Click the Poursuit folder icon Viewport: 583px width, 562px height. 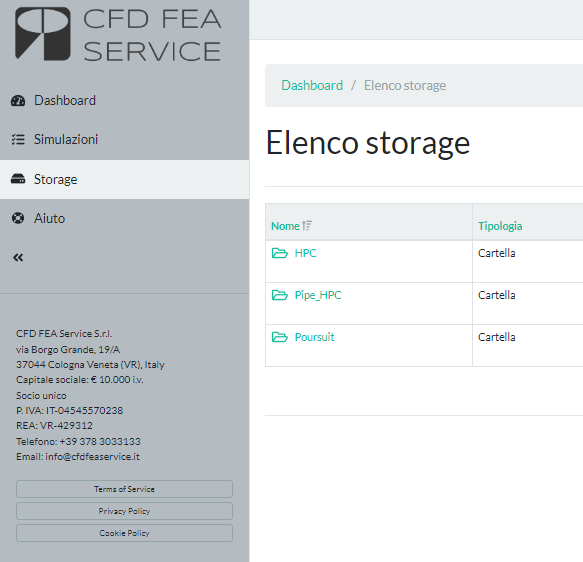coord(280,337)
